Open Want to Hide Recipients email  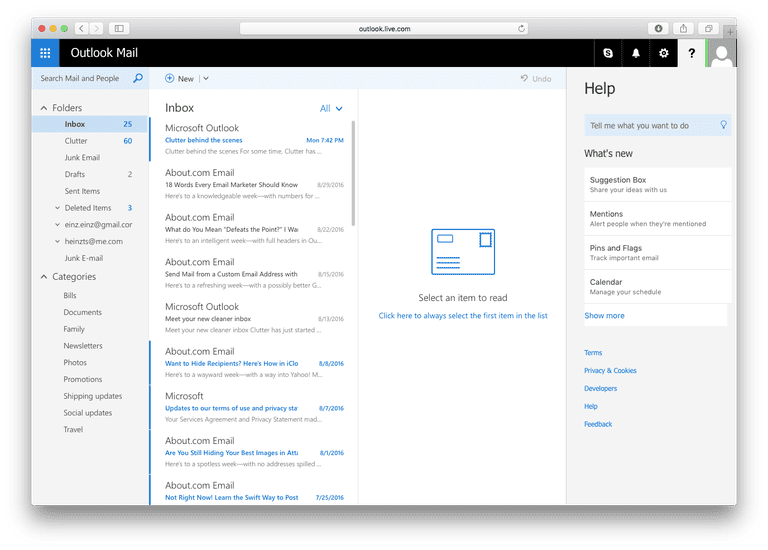(x=253, y=362)
